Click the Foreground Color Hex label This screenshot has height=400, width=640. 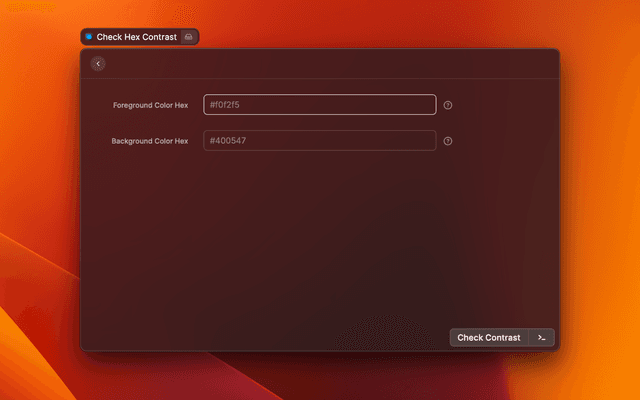(x=150, y=105)
